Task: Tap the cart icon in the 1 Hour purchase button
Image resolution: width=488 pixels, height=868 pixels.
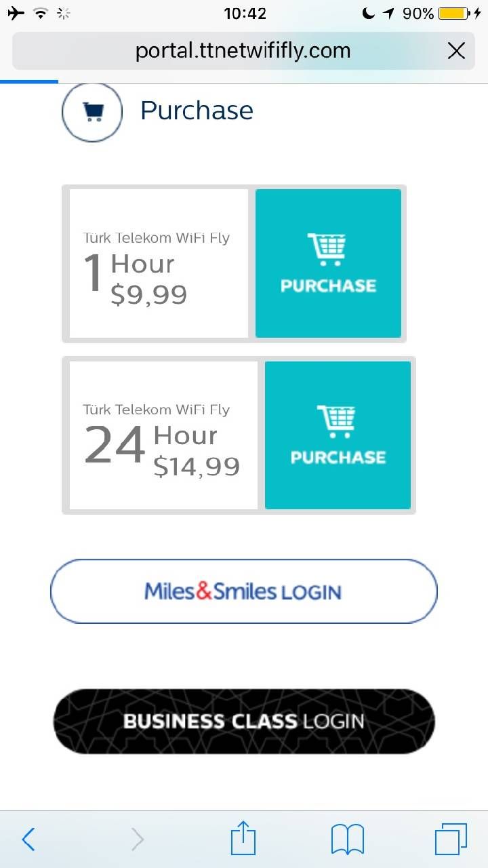Action: (x=327, y=249)
